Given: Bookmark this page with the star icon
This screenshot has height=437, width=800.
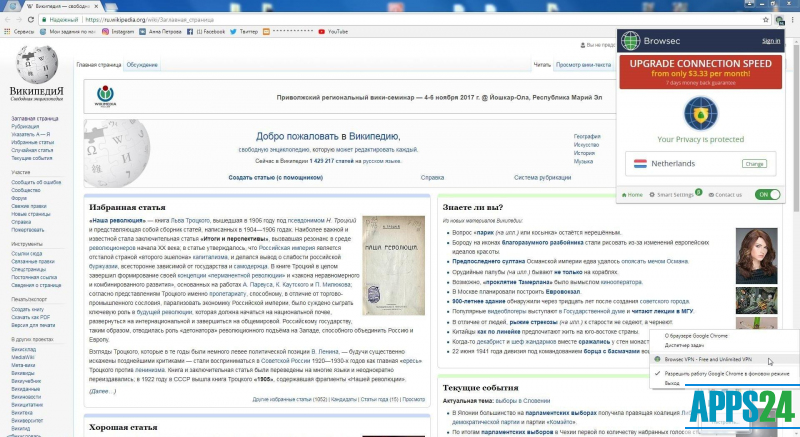Looking at the screenshot, I should [763, 18].
